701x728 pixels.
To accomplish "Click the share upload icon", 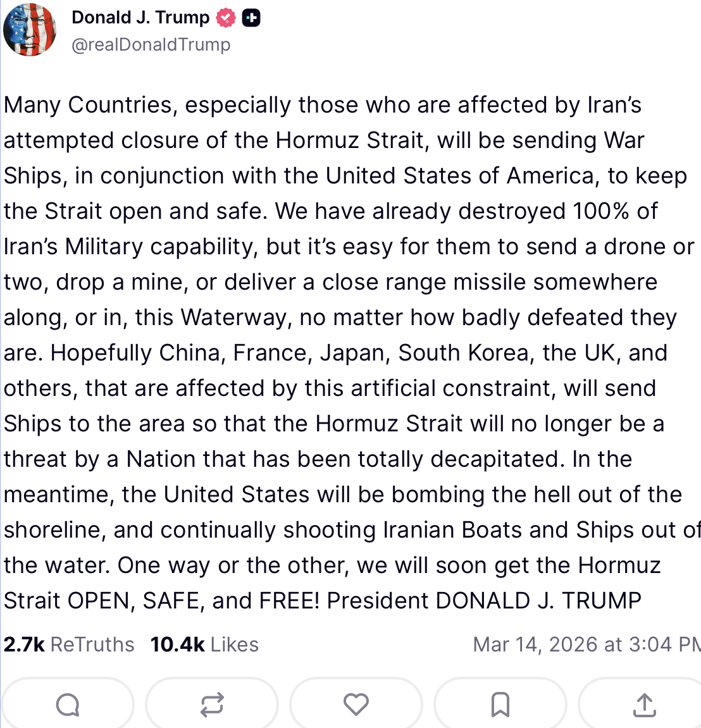I will tap(644, 704).
